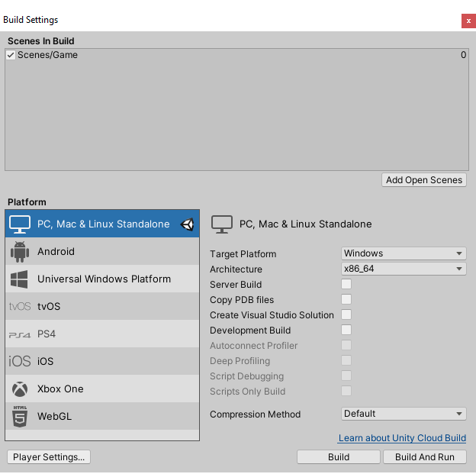Screen dimensions: 476x474
Task: Expand the Compression Method dropdown
Action: pyautogui.click(x=403, y=414)
